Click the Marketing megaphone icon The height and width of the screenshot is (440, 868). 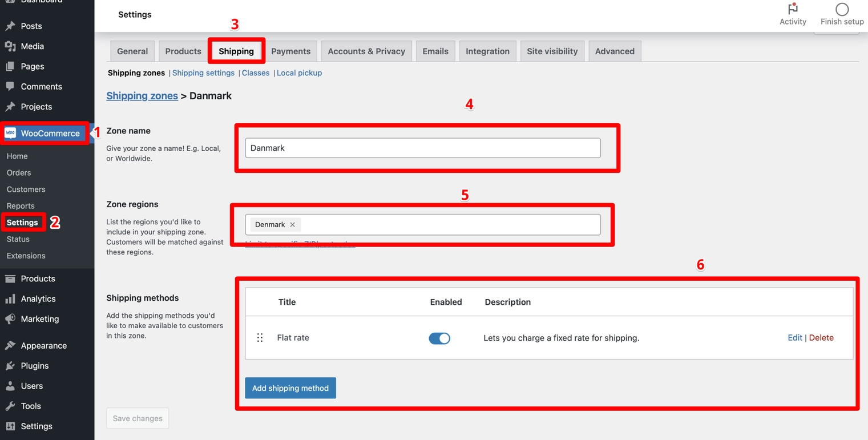(10, 319)
